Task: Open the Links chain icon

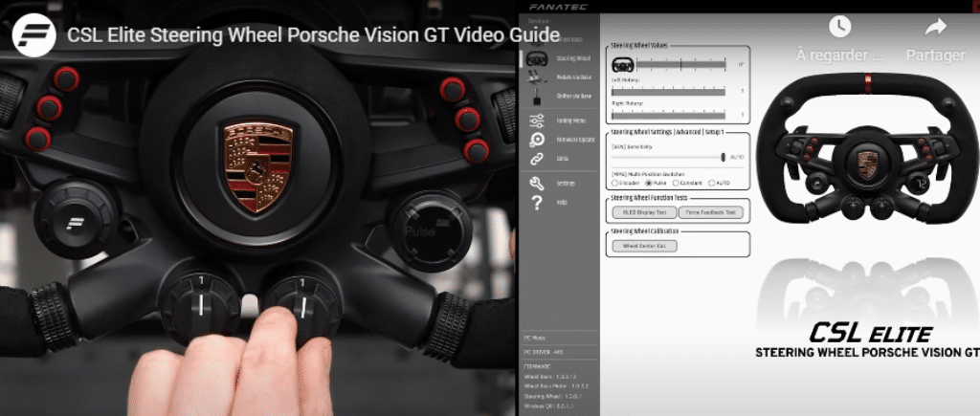Action: (536, 159)
